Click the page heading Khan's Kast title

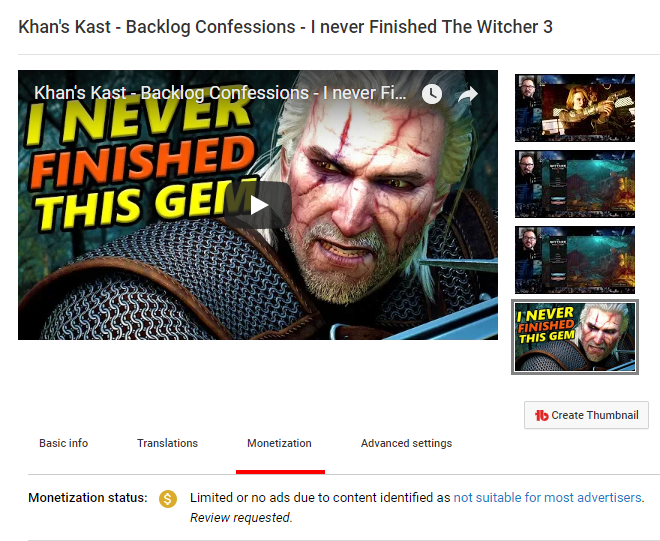click(x=285, y=27)
